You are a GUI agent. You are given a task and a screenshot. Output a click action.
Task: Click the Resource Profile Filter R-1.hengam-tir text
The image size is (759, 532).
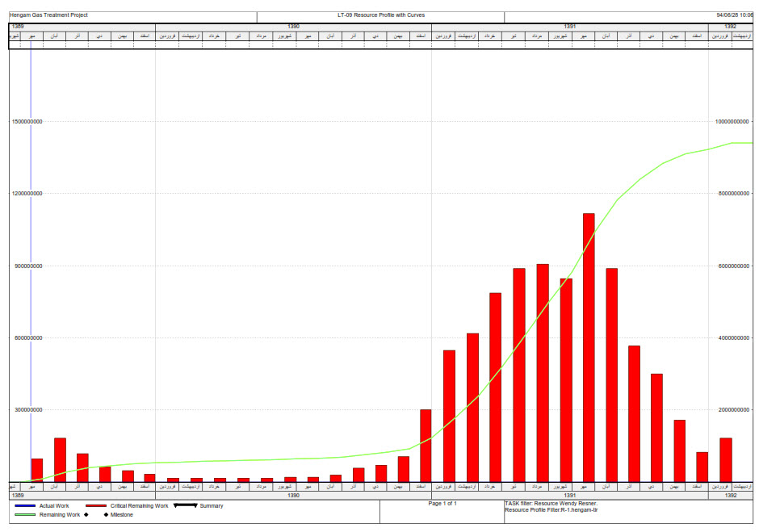tap(551, 510)
